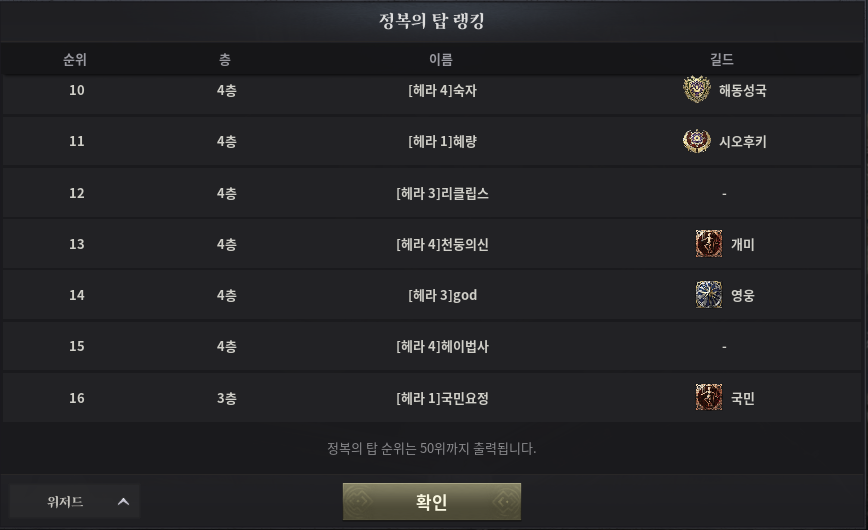Click the 개미 guild emblem icon

(x=709, y=244)
